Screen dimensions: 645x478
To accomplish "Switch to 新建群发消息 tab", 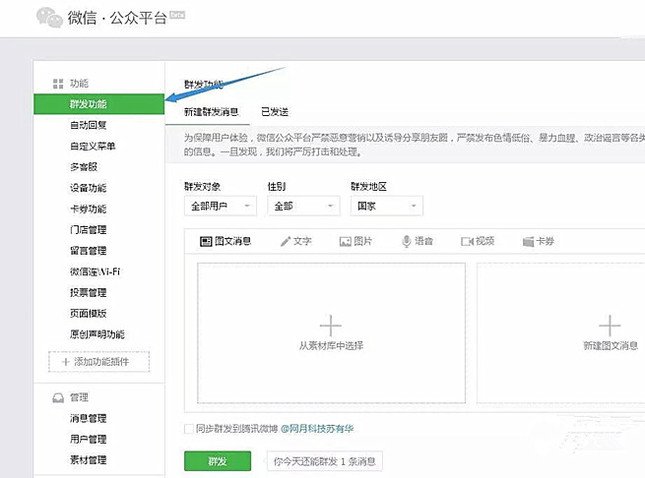I will tap(211, 112).
